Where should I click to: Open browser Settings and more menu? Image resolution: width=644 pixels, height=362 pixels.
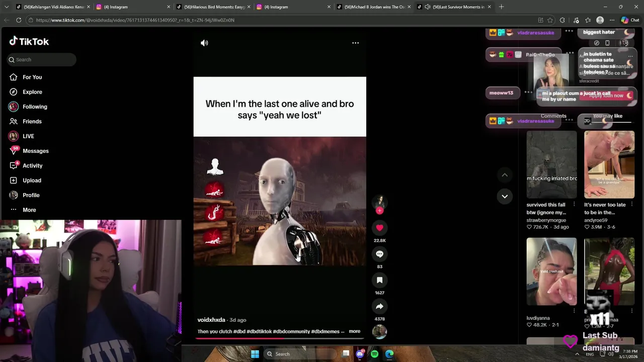[x=612, y=20]
